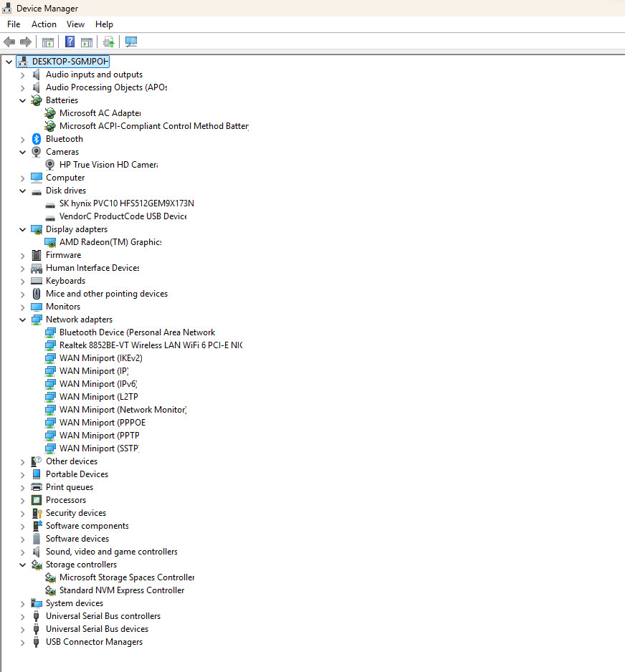Screen dimensions: 625x672
Task: Select WAN Miniport (PPTP)
Action: tap(100, 435)
